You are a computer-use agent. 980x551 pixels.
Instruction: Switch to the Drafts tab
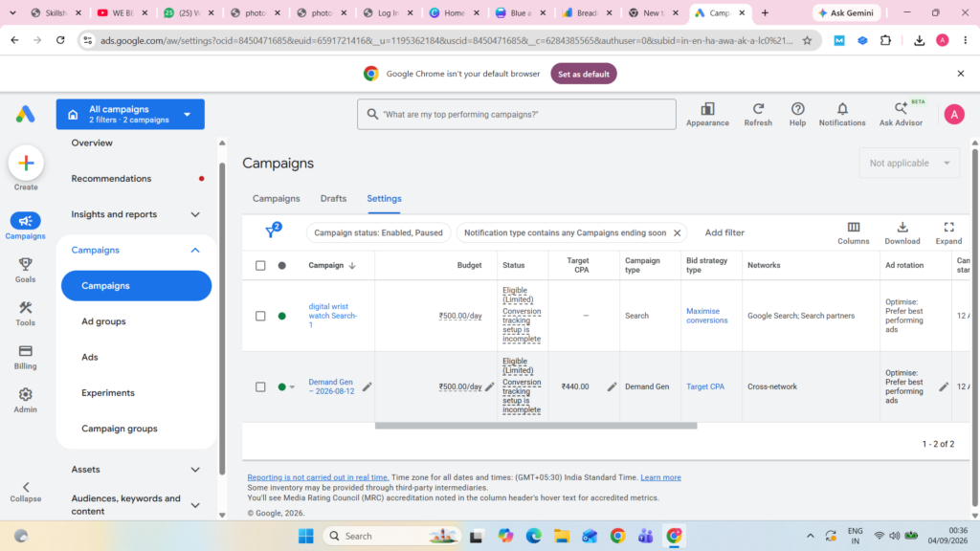pos(333,199)
